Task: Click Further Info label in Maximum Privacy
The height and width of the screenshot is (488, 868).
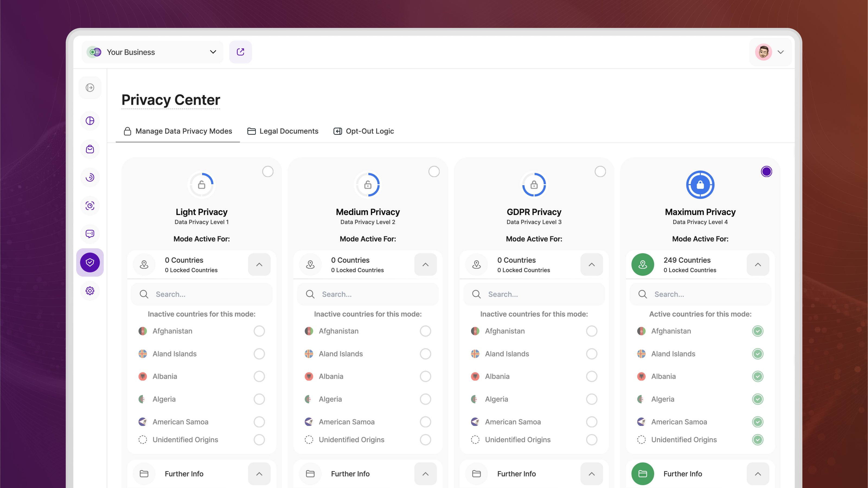Action: click(682, 474)
